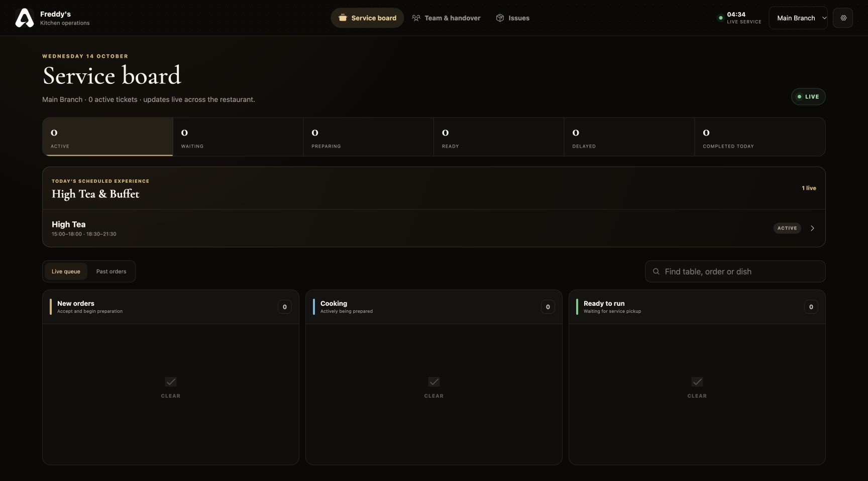Switch to Past orders

click(x=111, y=272)
